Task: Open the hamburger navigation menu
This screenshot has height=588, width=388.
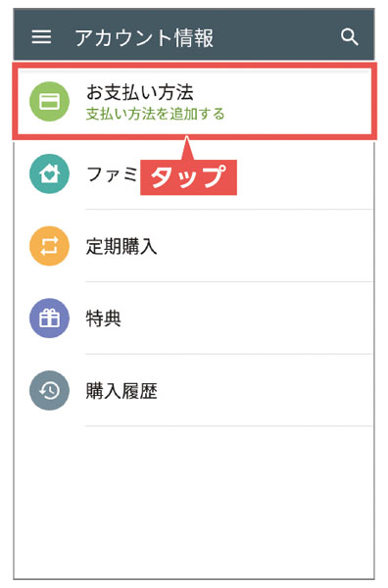Action: (x=41, y=37)
